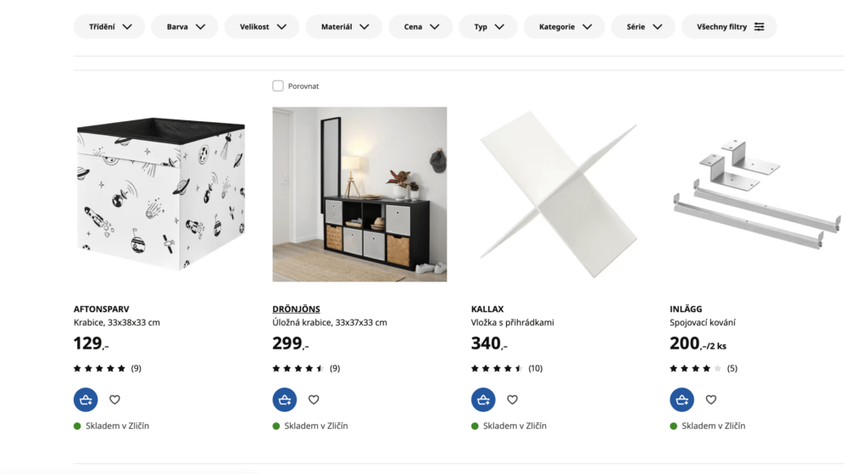Add AFTONSPARV box to shopping cart

pyautogui.click(x=86, y=399)
